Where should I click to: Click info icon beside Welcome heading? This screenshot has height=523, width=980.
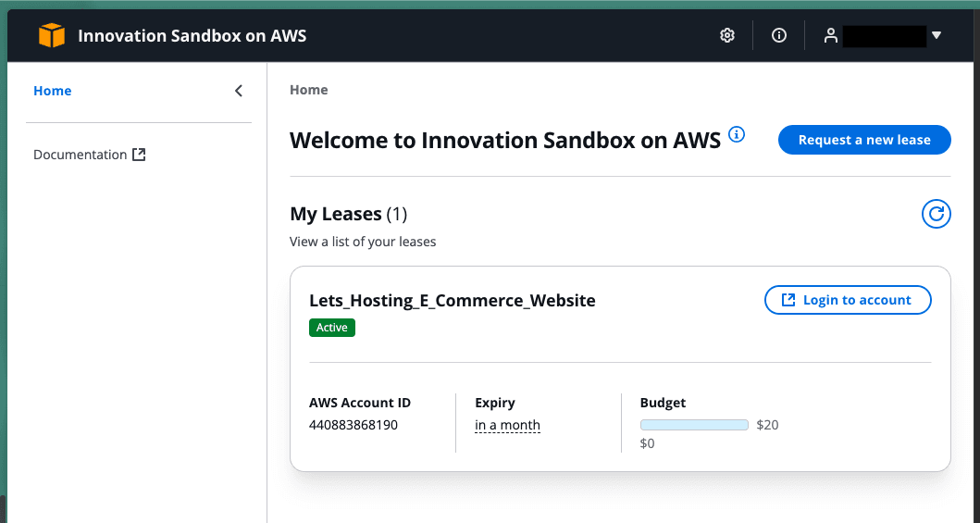pyautogui.click(x=737, y=135)
